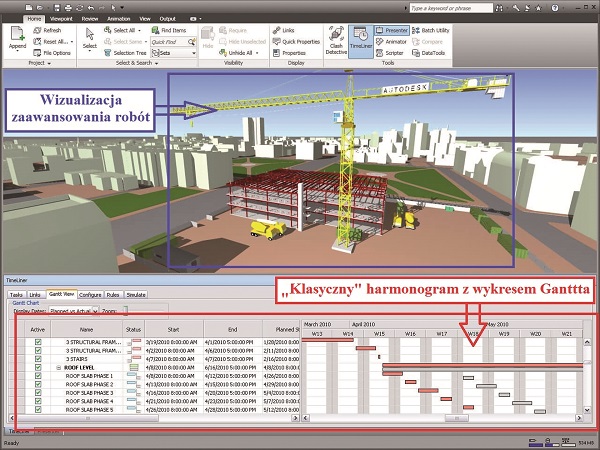Launch Clash Detective tool

(336, 41)
